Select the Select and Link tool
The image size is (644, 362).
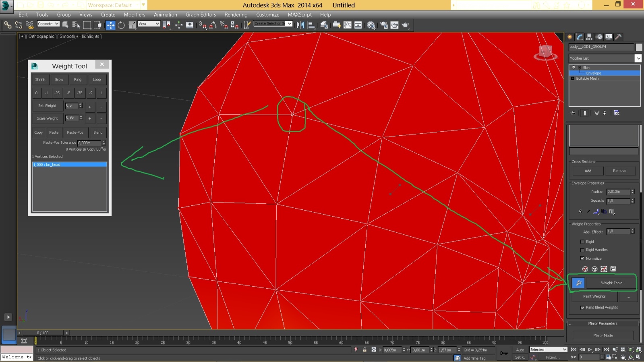[8, 25]
